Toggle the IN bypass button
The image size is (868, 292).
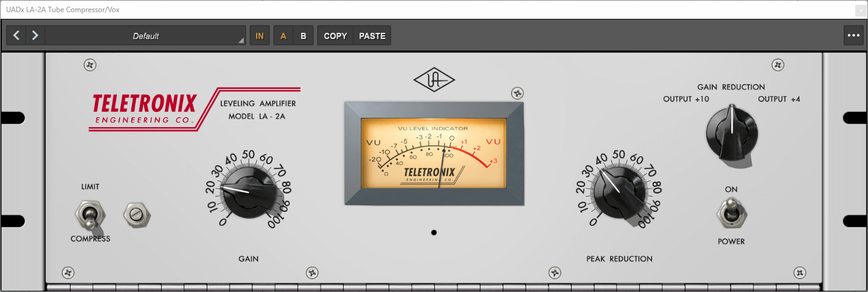click(x=260, y=36)
